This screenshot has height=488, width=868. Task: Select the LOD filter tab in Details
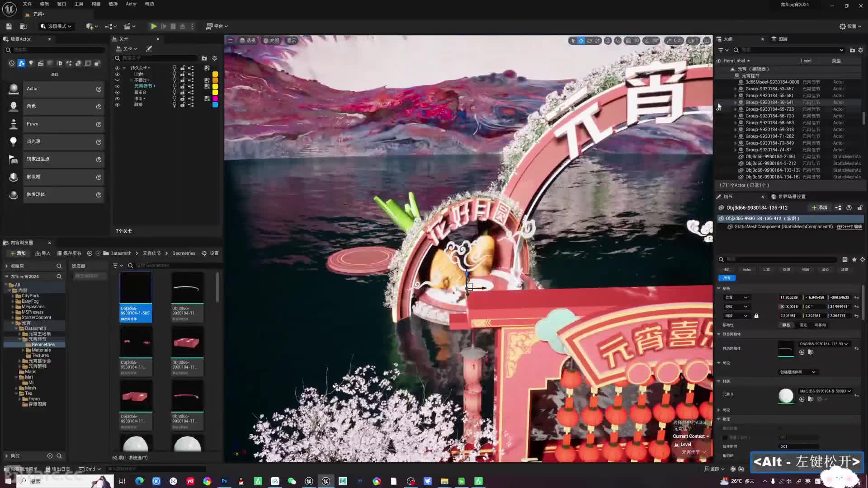tap(767, 270)
